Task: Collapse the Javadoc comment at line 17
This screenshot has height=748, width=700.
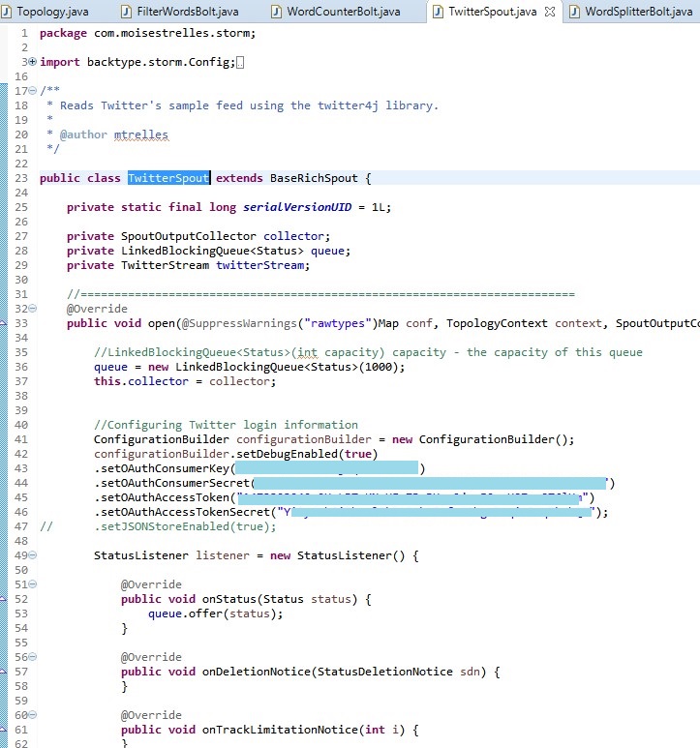Action: point(33,90)
